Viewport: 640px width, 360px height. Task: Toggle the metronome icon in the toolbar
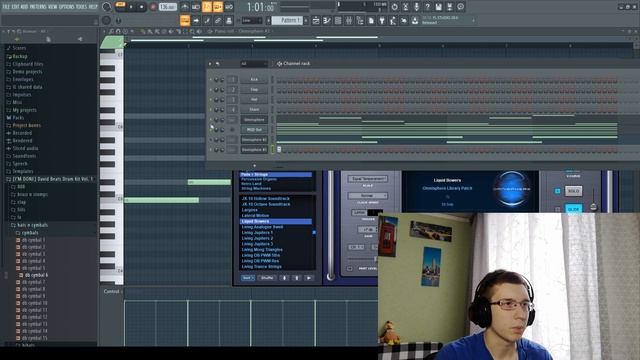pyautogui.click(x=185, y=7)
